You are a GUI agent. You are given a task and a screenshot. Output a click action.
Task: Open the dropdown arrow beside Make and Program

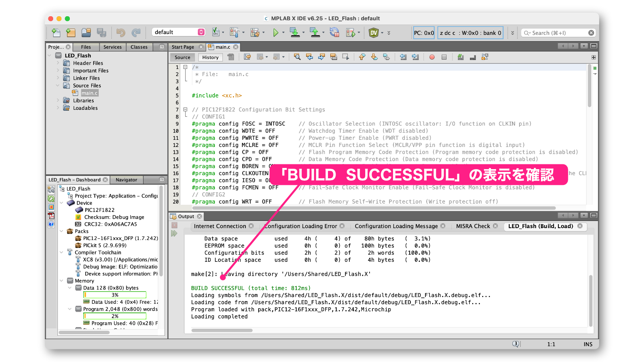pos(303,33)
